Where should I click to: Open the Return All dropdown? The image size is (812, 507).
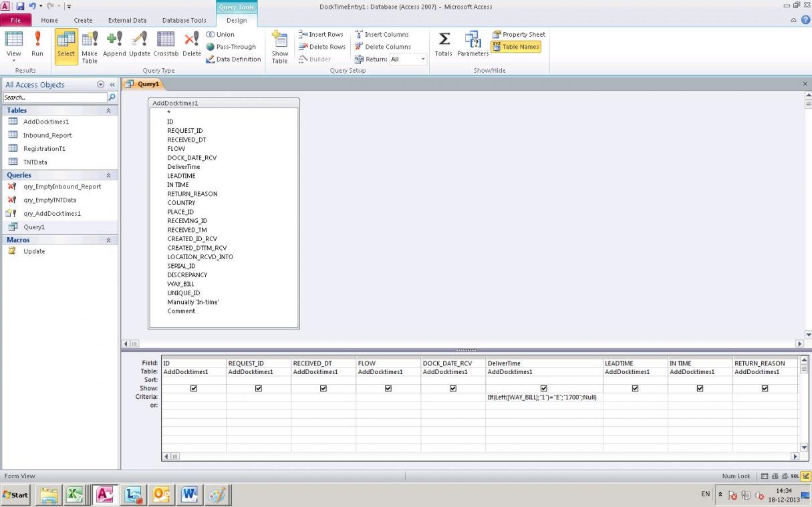pyautogui.click(x=423, y=59)
